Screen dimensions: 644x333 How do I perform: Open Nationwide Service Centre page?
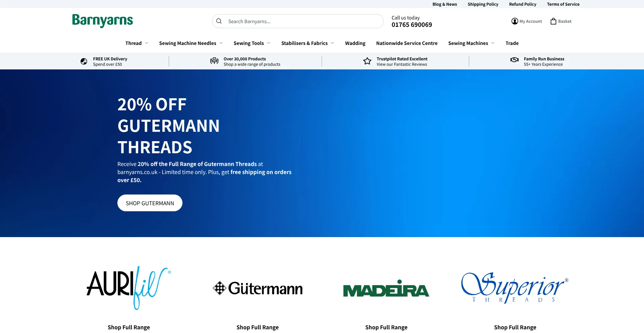[x=407, y=43]
